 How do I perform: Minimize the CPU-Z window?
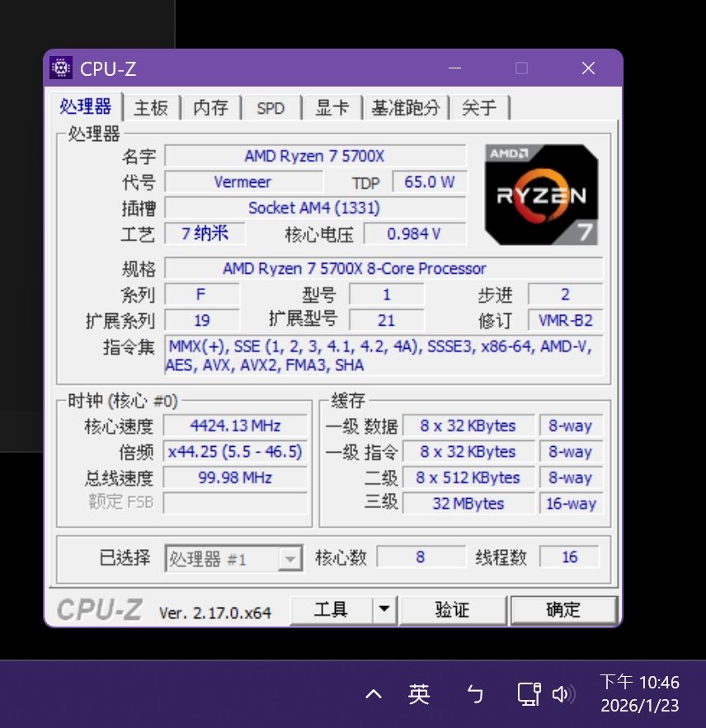click(x=455, y=68)
